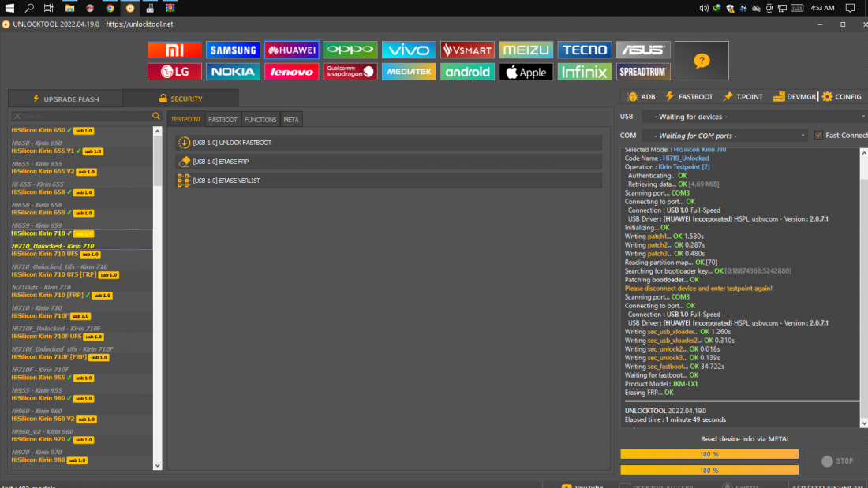Click the lower 100 % progress bar

click(709, 471)
